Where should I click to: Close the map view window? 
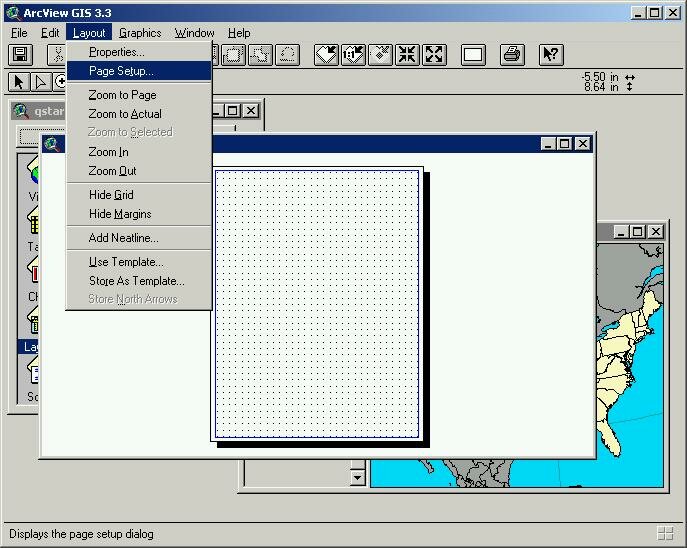[x=656, y=232]
